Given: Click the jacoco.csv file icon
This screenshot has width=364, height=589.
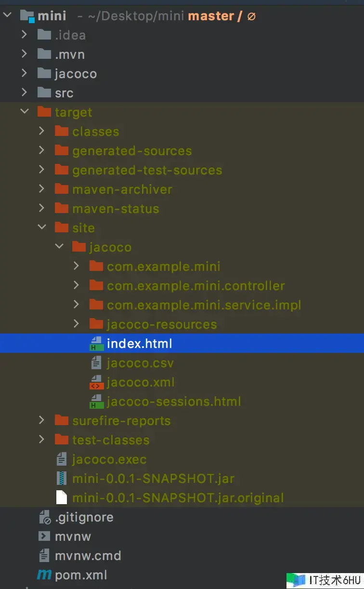Looking at the screenshot, I should [97, 363].
